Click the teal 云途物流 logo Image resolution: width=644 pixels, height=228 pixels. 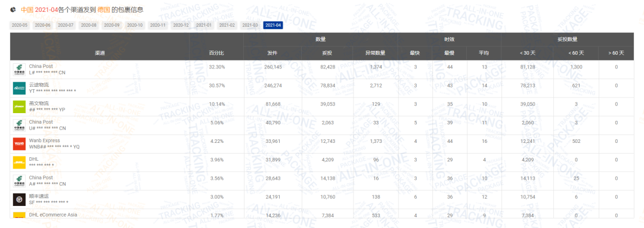(19, 88)
